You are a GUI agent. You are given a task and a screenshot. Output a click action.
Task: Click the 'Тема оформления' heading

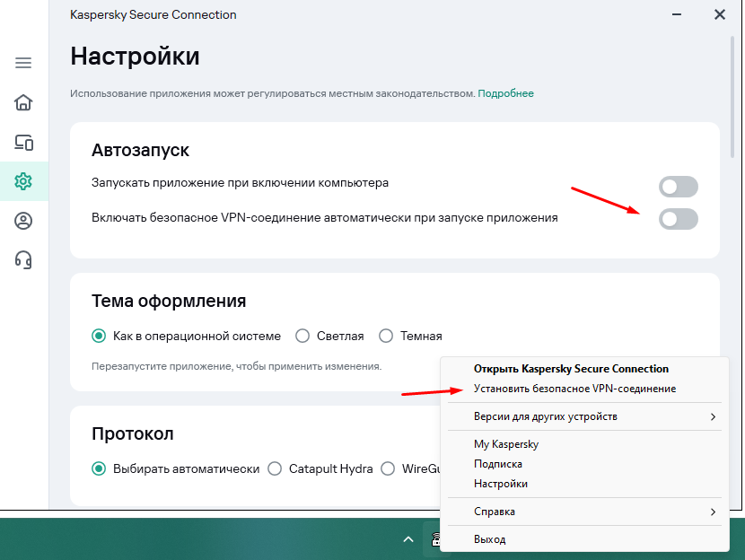click(x=169, y=301)
